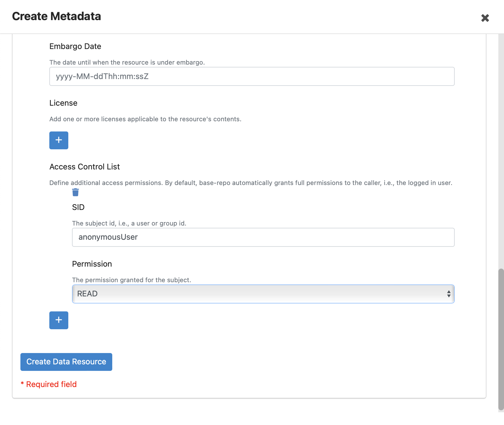Click the Embargo Date input field
This screenshot has height=425, width=504.
tap(252, 76)
